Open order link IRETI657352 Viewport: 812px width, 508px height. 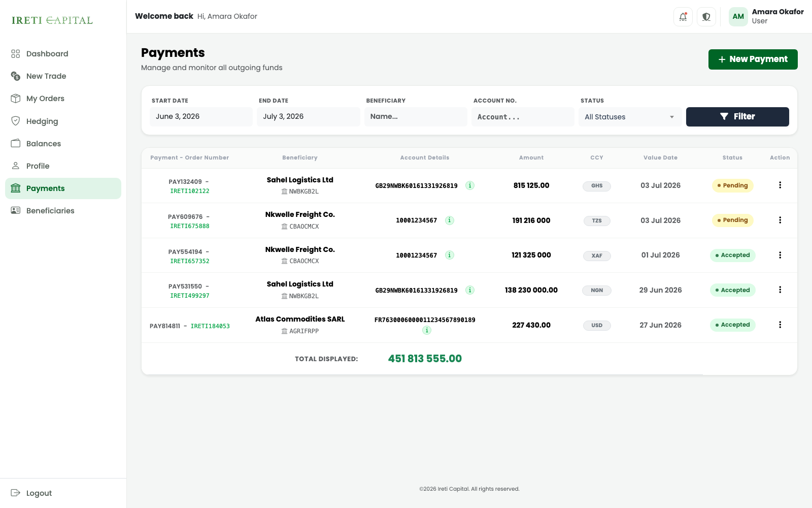190,261
